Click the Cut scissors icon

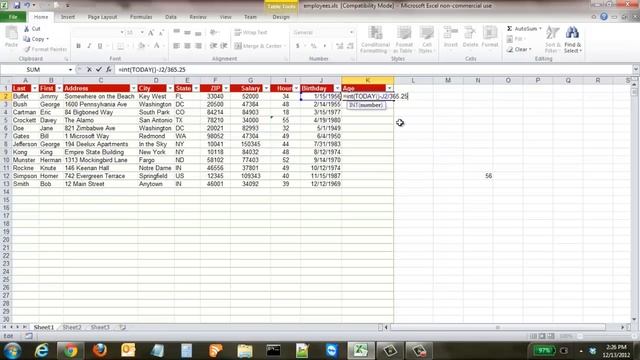[x=27, y=29]
